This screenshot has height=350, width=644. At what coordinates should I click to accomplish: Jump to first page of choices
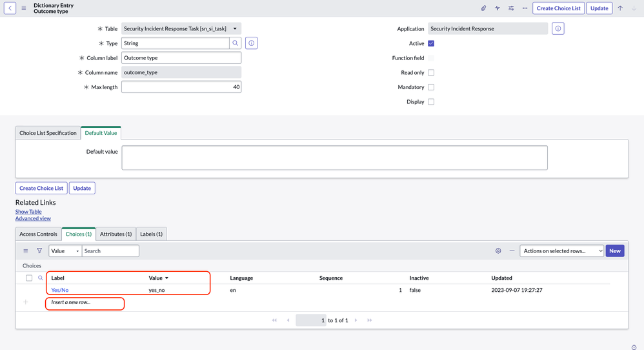click(274, 320)
